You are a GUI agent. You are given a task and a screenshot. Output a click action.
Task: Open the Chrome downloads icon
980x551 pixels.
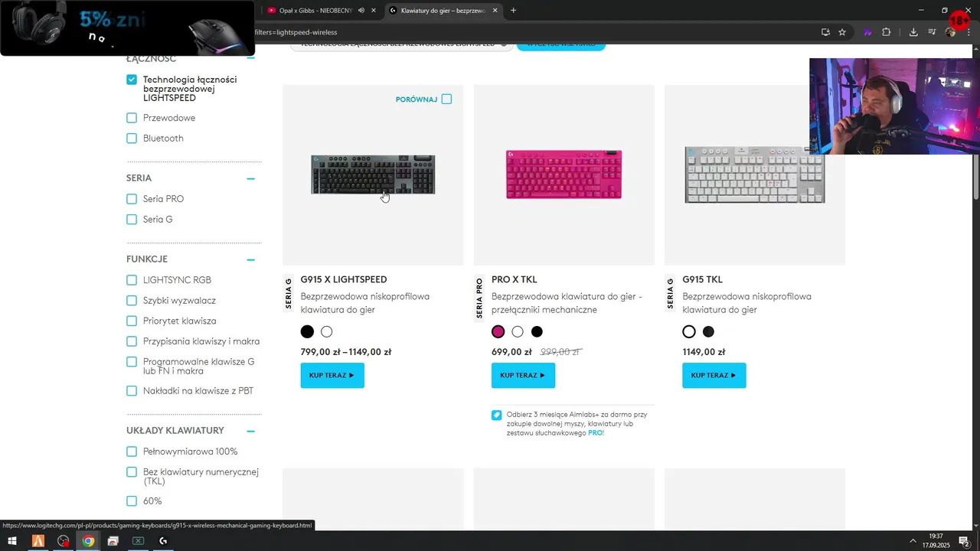coord(913,32)
